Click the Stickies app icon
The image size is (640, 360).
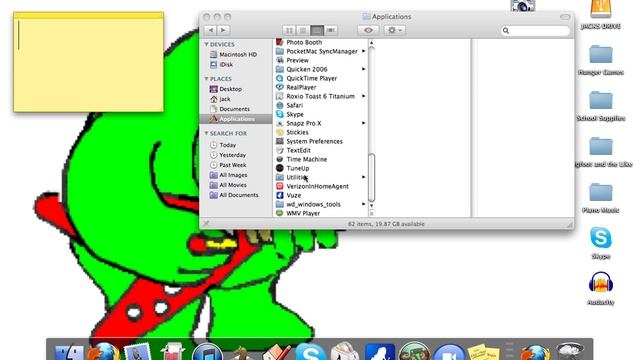coord(280,132)
